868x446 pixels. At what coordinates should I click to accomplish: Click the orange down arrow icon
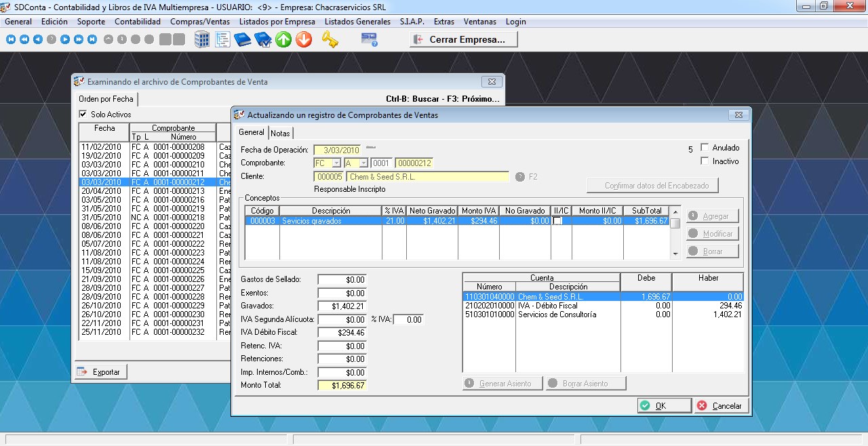[x=304, y=39]
